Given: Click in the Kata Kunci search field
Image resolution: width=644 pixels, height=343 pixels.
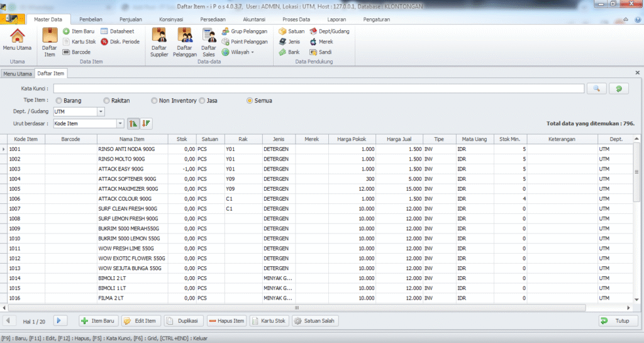Looking at the screenshot, I should point(318,89).
